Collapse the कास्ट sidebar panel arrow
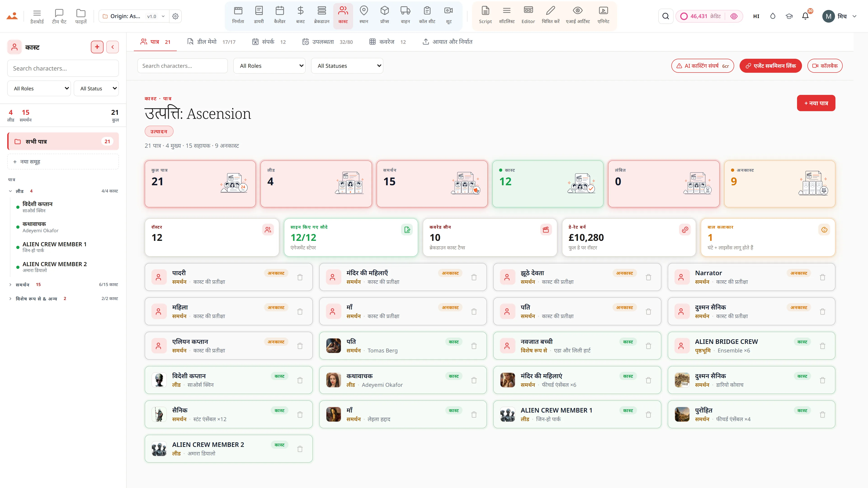The image size is (868, 488). click(113, 47)
